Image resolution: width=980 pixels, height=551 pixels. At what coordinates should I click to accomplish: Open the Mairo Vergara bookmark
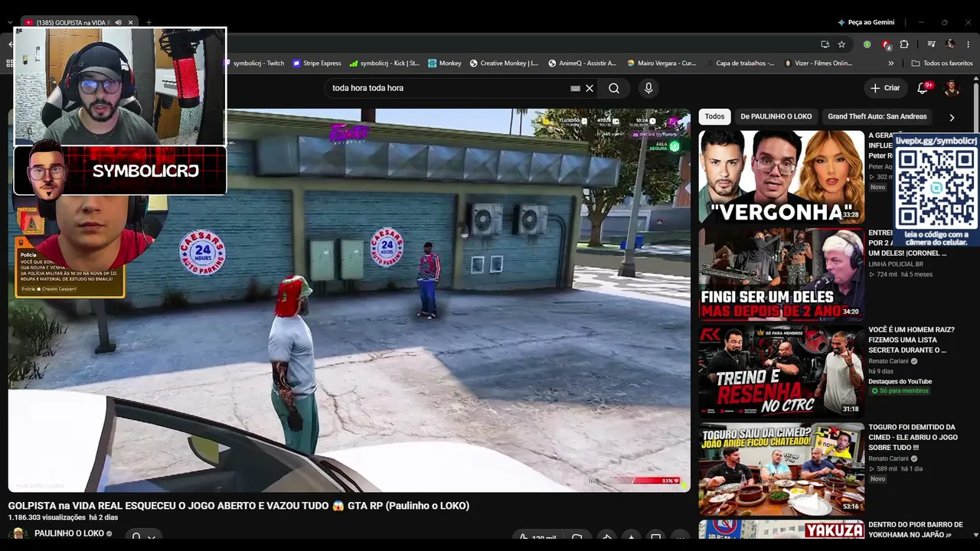tap(661, 64)
